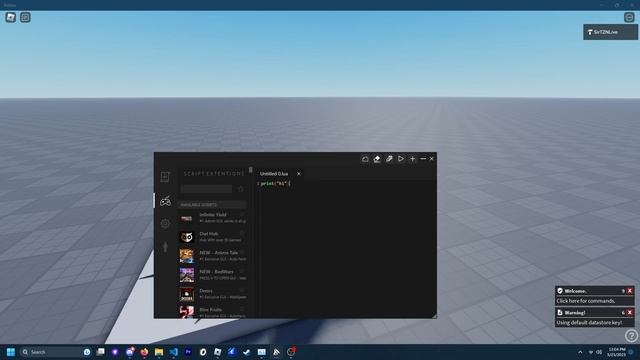Select the Doors script entry
Image resolution: width=640 pixels, height=360 pixels.
212,294
